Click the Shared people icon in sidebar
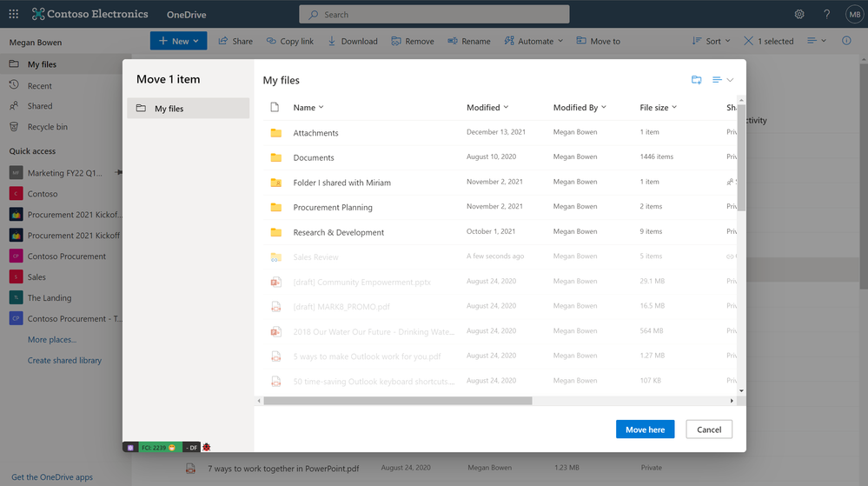 tap(14, 105)
